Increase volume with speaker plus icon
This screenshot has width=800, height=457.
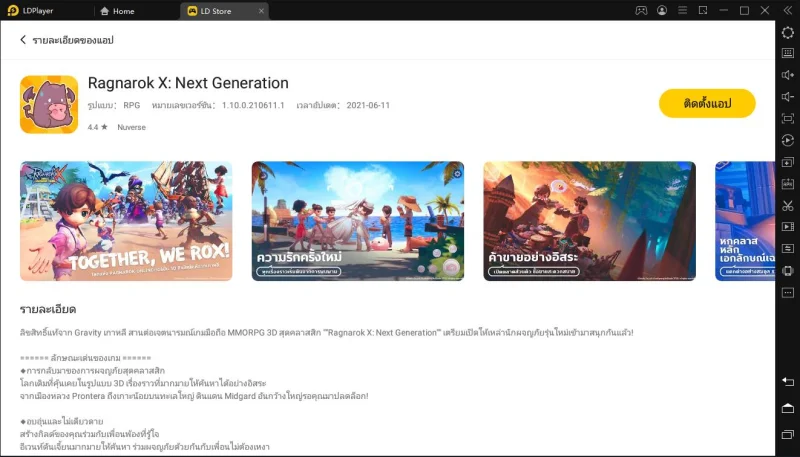click(788, 75)
